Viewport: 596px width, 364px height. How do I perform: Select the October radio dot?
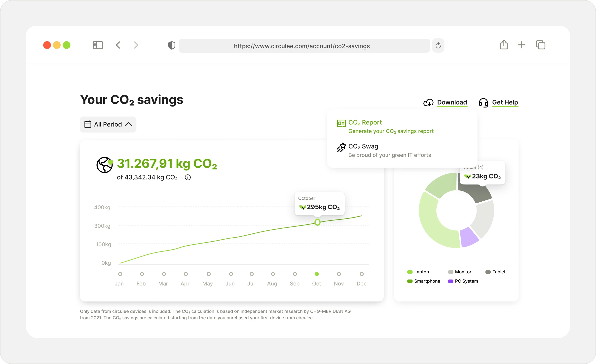pyautogui.click(x=317, y=274)
